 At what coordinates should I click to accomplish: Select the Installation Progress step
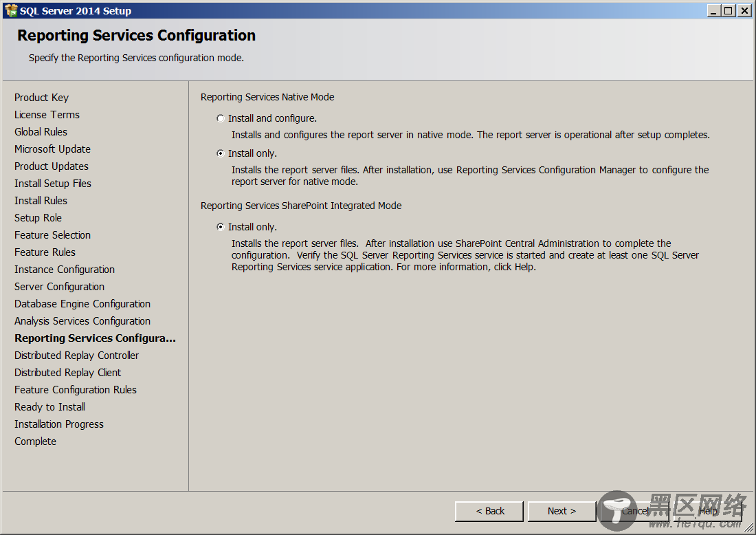point(59,424)
